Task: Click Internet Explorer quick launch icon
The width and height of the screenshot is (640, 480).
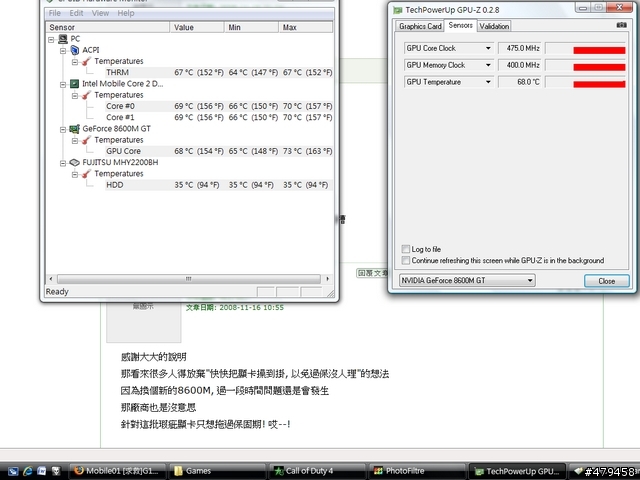Action: [27, 471]
